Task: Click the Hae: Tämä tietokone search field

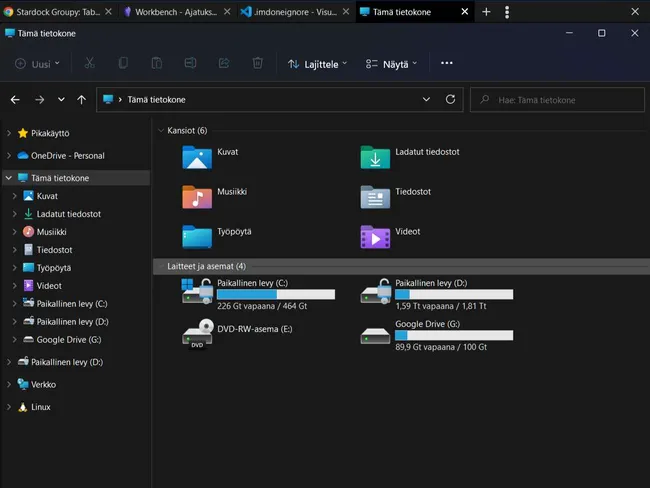Action: pos(557,100)
